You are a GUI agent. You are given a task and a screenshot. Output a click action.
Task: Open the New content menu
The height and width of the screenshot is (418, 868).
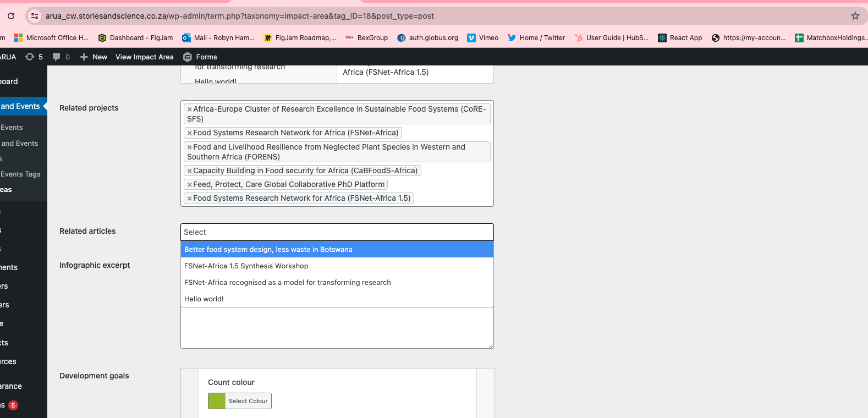click(x=94, y=57)
